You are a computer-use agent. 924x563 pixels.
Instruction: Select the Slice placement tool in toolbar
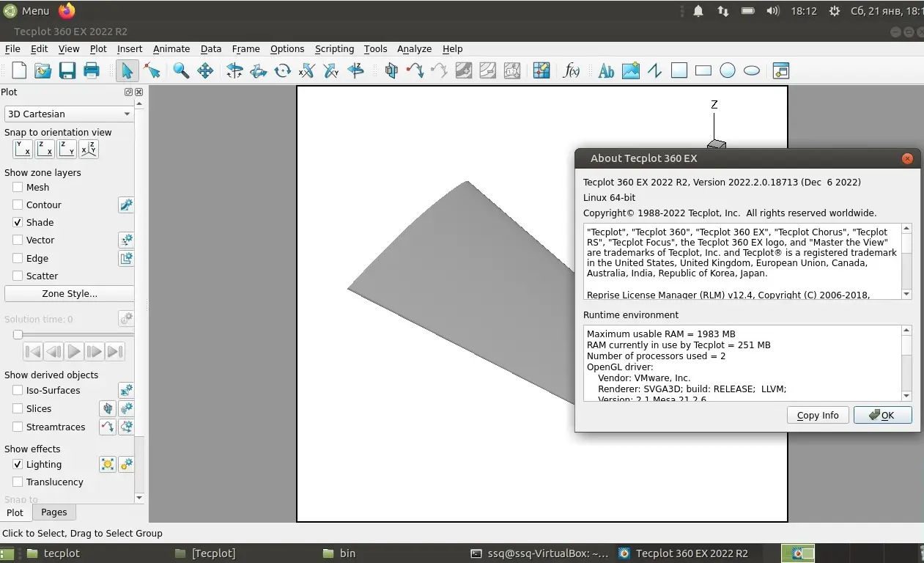(391, 71)
